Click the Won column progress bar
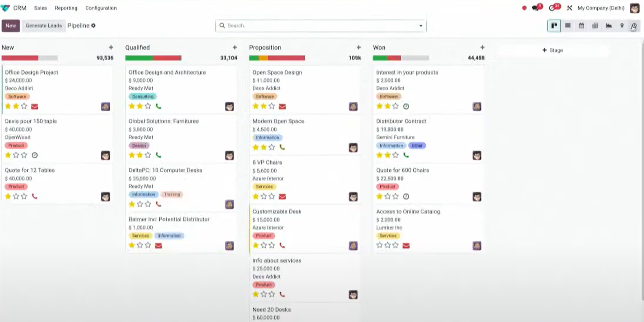 point(401,58)
